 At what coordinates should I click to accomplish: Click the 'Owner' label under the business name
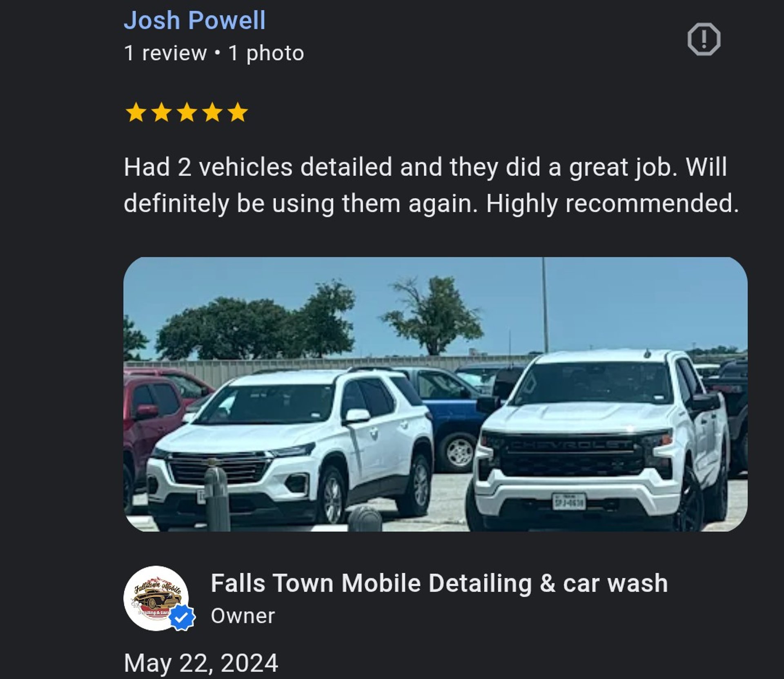pyautogui.click(x=243, y=616)
